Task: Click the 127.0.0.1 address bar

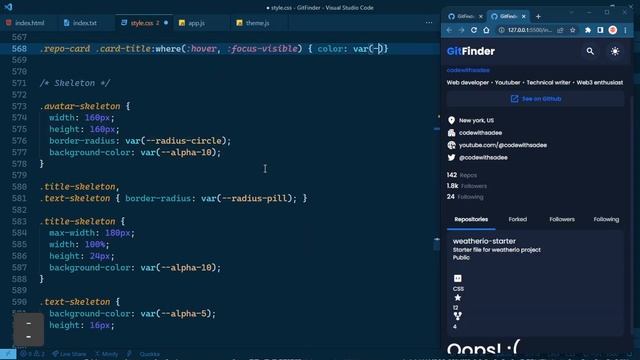Action: [529, 30]
